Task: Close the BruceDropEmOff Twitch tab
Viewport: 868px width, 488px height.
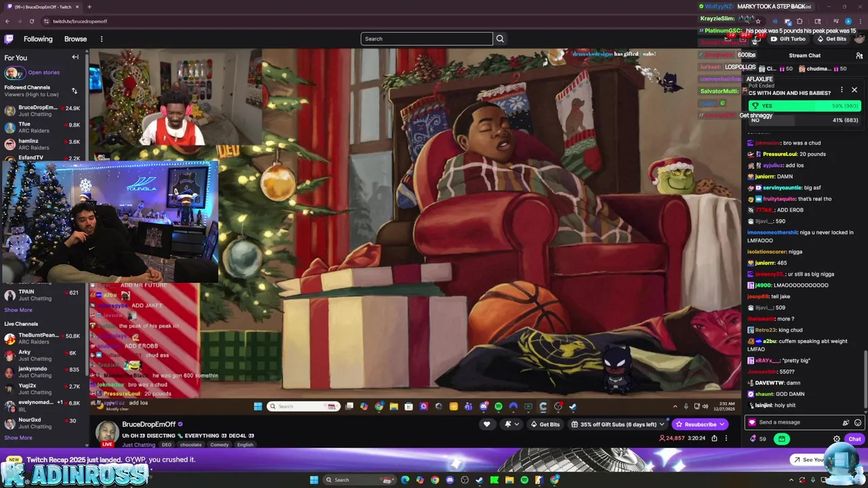Action: point(77,7)
